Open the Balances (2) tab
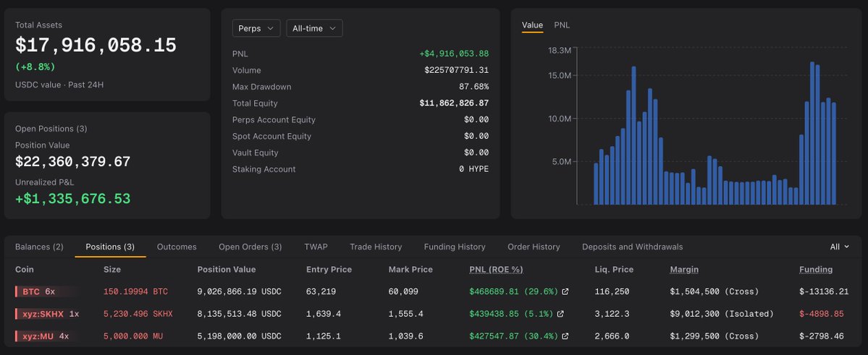868x355 pixels. [x=39, y=247]
